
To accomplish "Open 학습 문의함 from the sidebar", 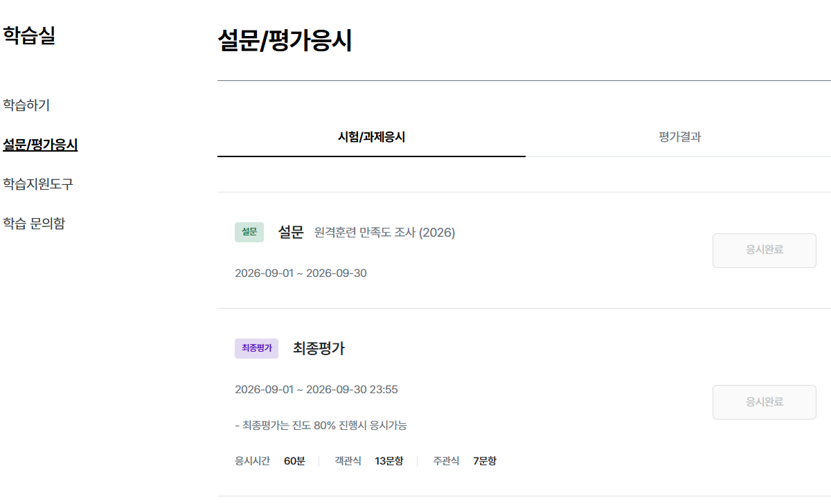I will click(x=34, y=224).
